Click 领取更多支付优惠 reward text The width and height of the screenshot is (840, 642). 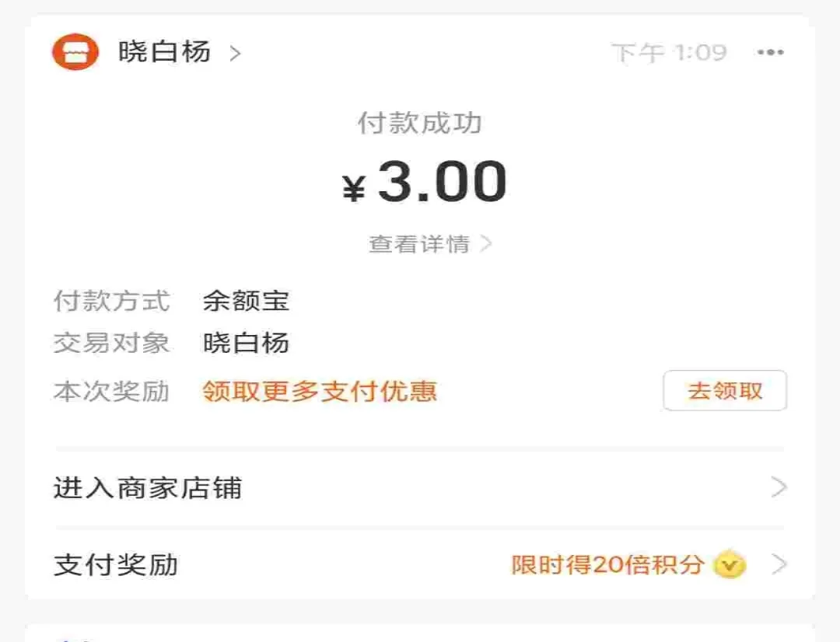click(319, 392)
